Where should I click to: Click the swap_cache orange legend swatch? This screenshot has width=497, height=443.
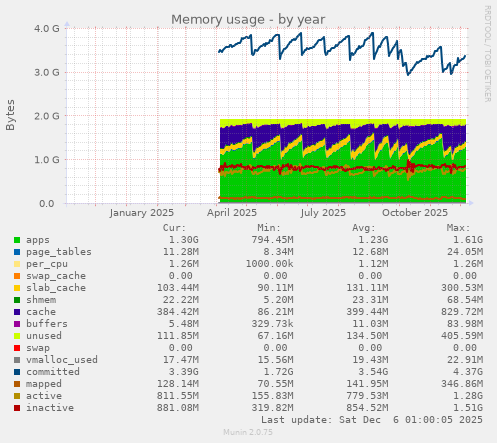[x=17, y=276]
